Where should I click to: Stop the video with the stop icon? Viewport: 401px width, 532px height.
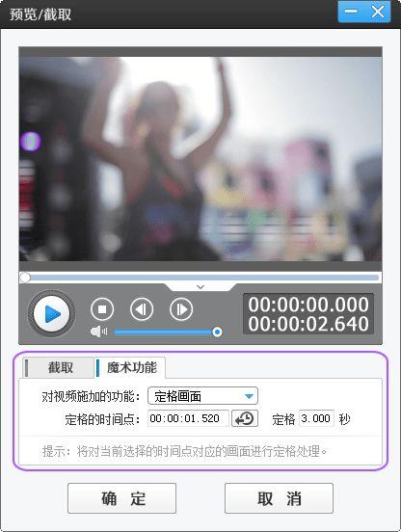(102, 309)
